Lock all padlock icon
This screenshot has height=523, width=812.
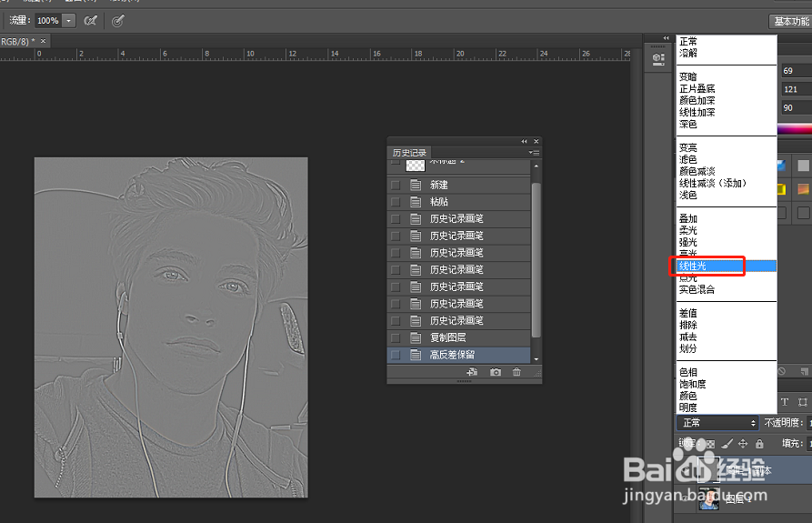[759, 443]
